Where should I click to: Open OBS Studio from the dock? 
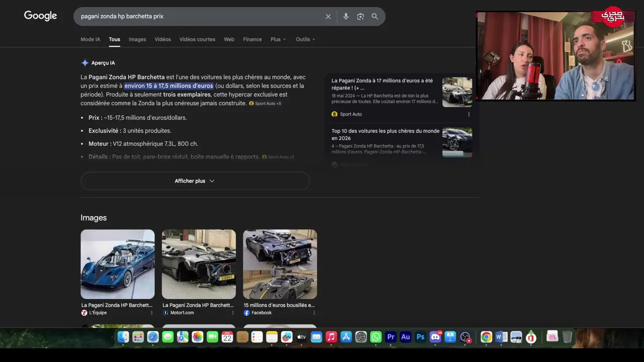click(465, 337)
